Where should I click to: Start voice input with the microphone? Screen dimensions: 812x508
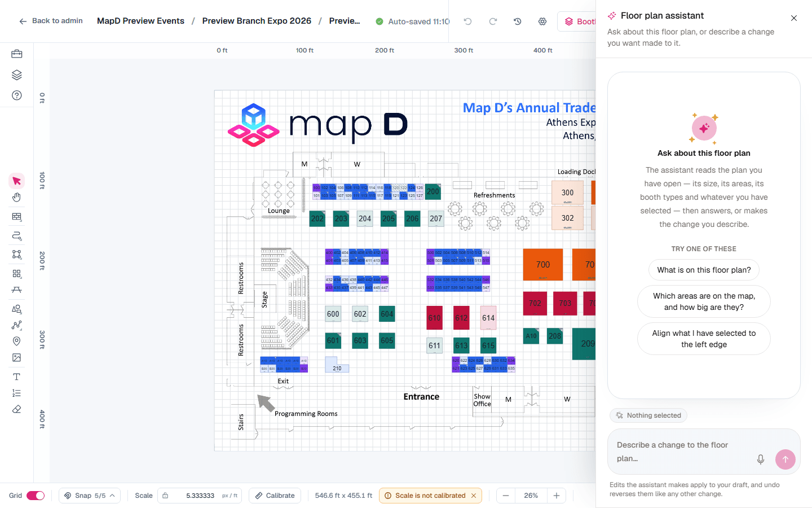[761, 459]
